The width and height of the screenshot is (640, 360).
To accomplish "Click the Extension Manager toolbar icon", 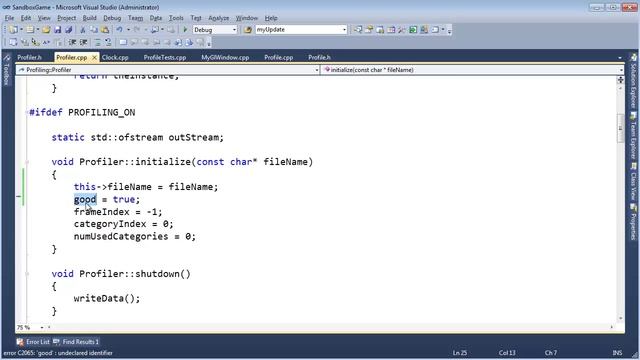I will [x=424, y=30].
